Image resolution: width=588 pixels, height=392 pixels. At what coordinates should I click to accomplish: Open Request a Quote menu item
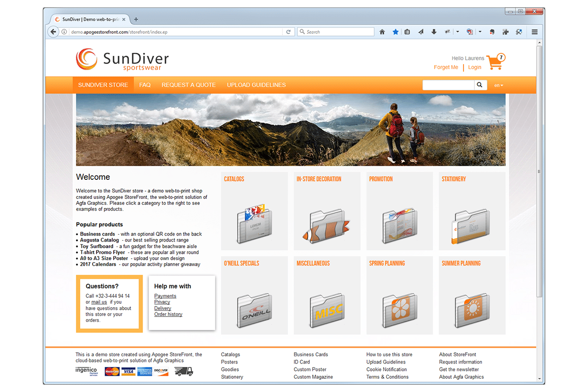tap(189, 85)
